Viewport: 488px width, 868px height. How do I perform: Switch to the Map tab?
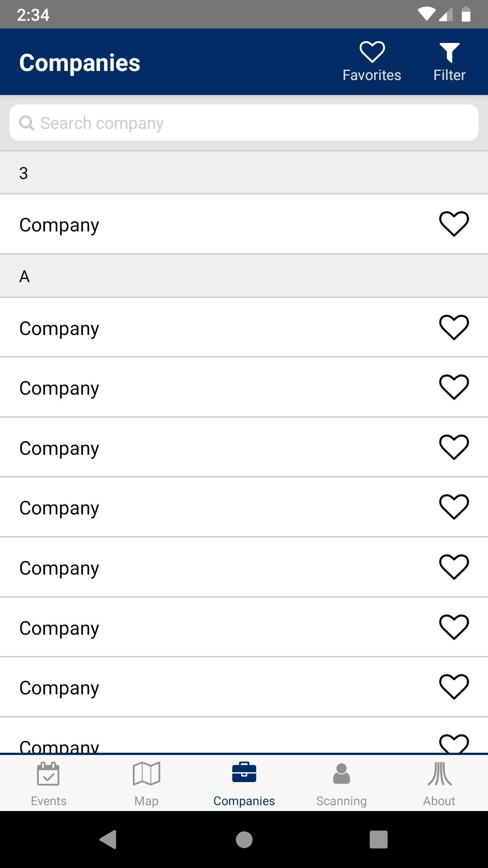(146, 783)
